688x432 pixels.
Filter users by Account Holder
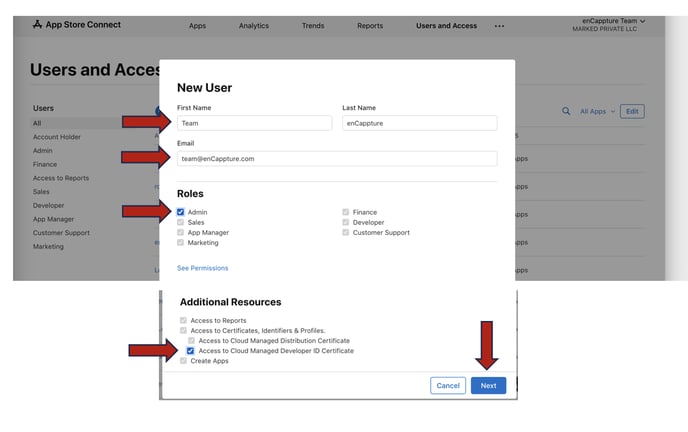tap(57, 137)
